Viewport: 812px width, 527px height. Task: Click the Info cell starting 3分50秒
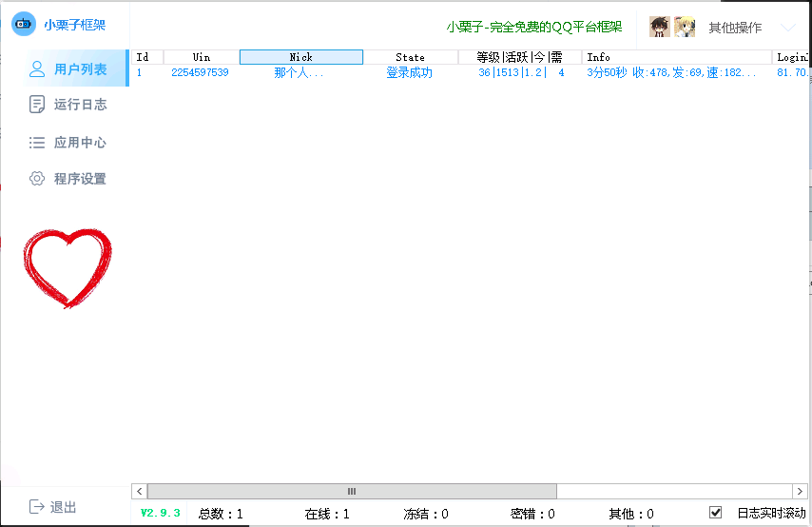coord(671,72)
